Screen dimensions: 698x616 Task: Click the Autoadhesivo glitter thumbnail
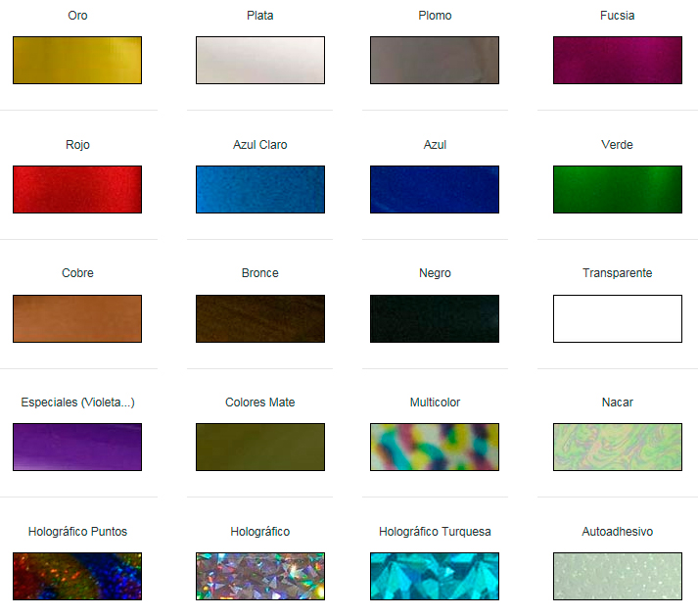618,577
